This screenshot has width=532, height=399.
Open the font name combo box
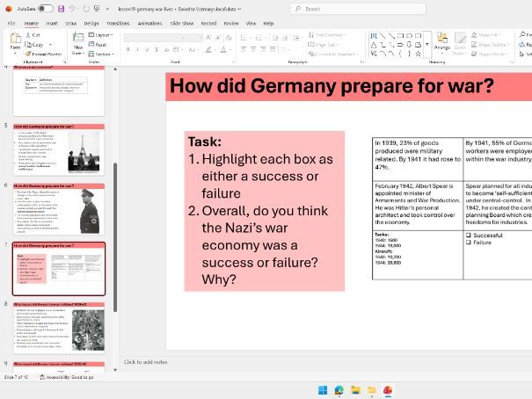[x=155, y=38]
